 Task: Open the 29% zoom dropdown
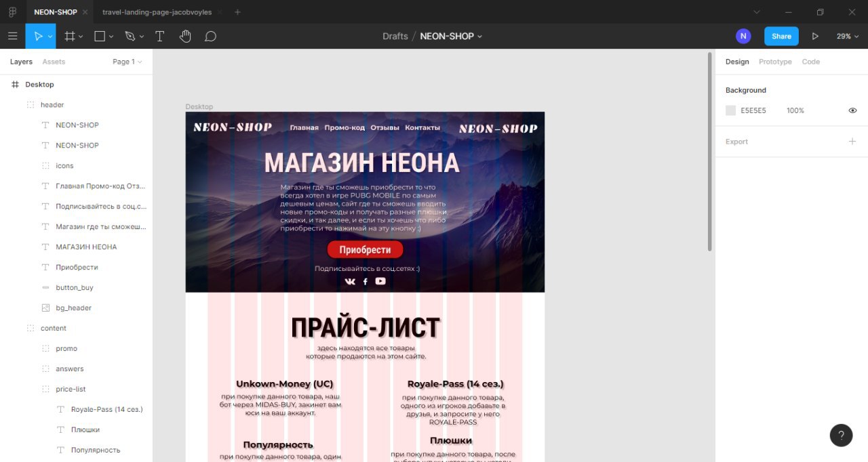[847, 36]
